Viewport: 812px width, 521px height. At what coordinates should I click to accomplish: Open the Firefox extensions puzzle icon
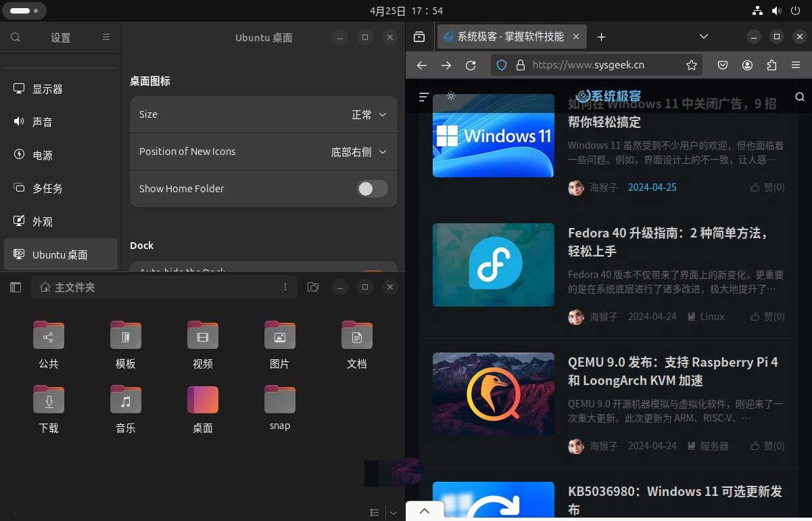[771, 65]
